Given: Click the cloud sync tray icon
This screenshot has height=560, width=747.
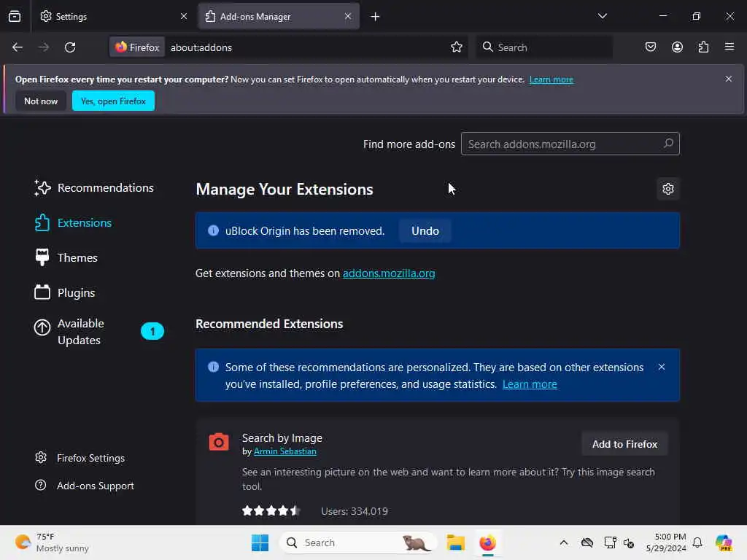Looking at the screenshot, I should (587, 542).
